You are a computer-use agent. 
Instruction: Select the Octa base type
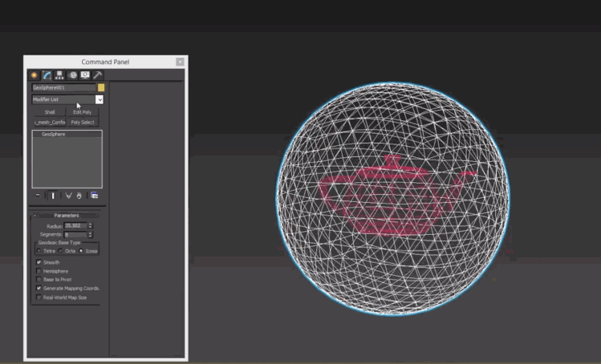tap(60, 251)
